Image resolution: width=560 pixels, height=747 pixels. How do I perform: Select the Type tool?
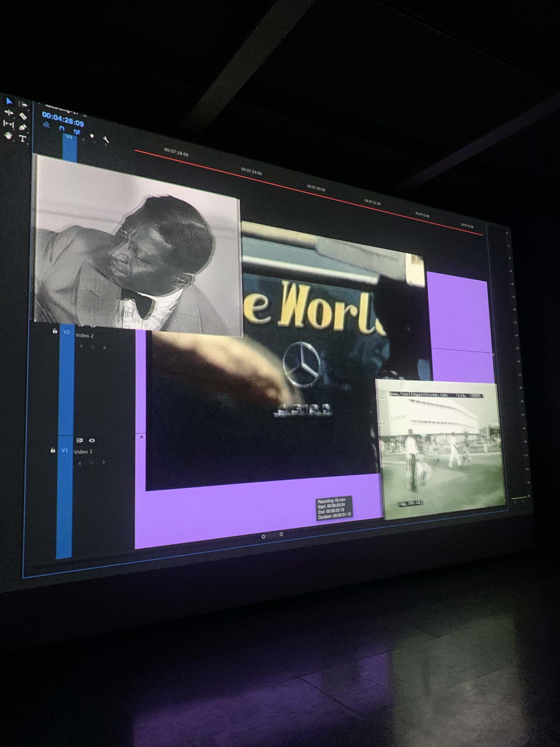point(23,139)
